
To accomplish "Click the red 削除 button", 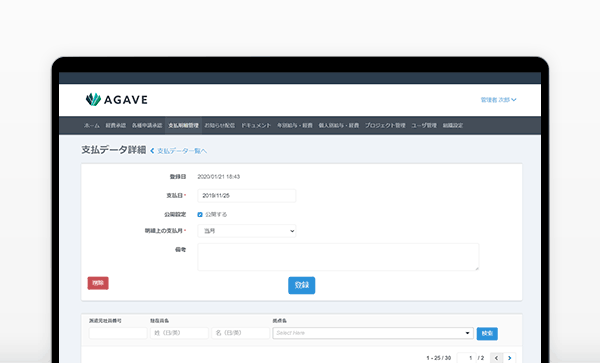I will [98, 283].
